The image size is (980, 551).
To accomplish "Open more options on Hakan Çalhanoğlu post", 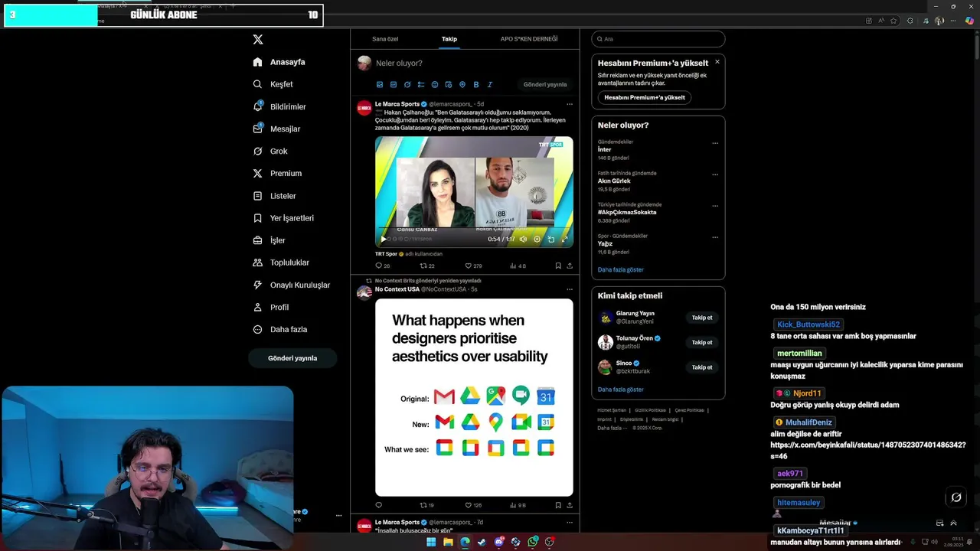I will pyautogui.click(x=569, y=104).
